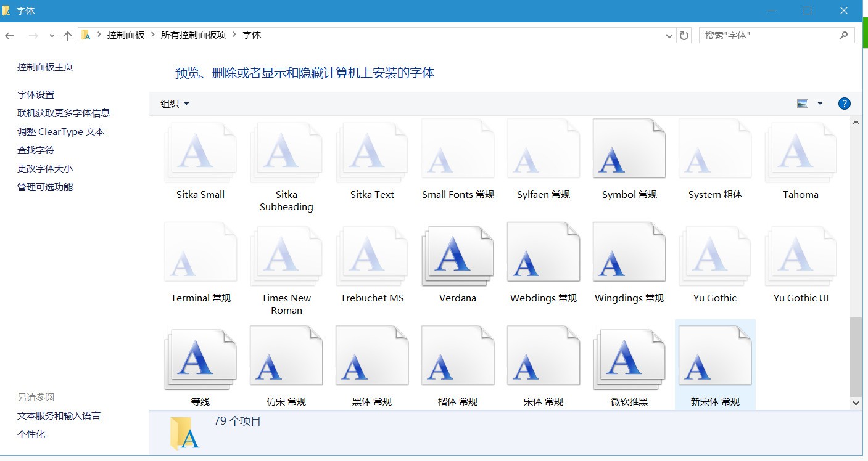Screen dimensions: 868x461
Task: Select the Sitka Small font icon
Action: 200,152
